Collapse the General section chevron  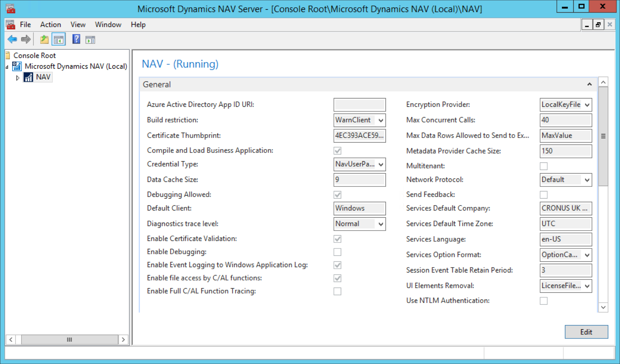tap(589, 84)
